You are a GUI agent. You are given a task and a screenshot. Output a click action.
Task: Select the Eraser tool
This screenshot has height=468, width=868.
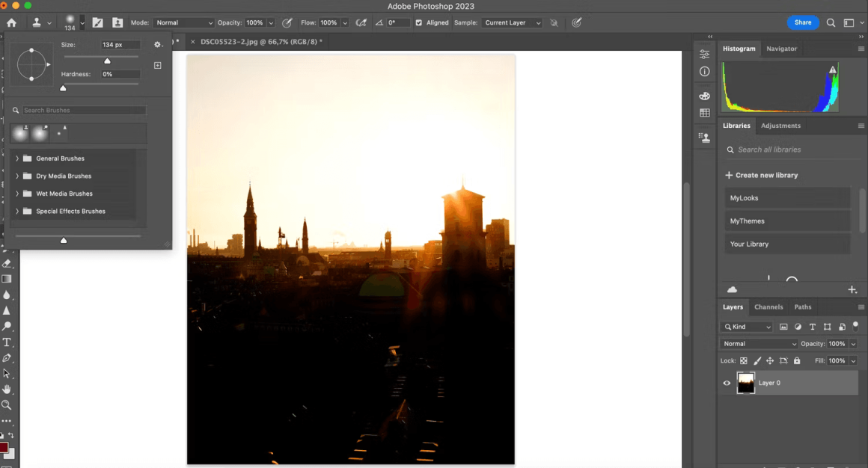pyautogui.click(x=7, y=264)
